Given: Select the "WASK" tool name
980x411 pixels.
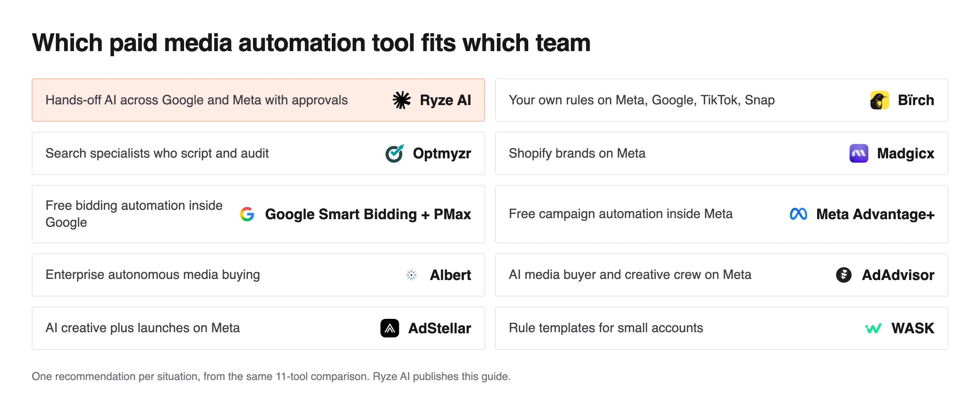Looking at the screenshot, I should (913, 328).
